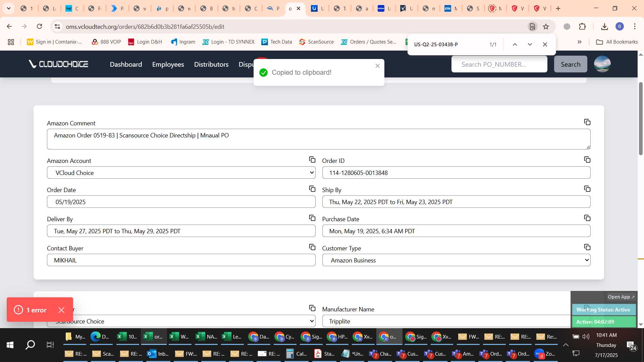This screenshot has width=644, height=362.
Task: Open Windows taskbar search
Action: pos(30,345)
